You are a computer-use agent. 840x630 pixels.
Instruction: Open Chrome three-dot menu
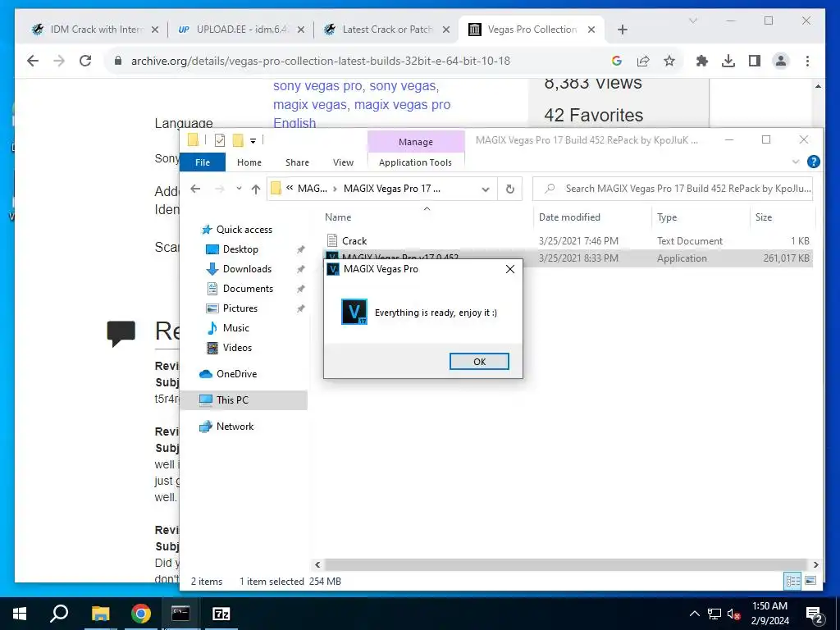807,61
